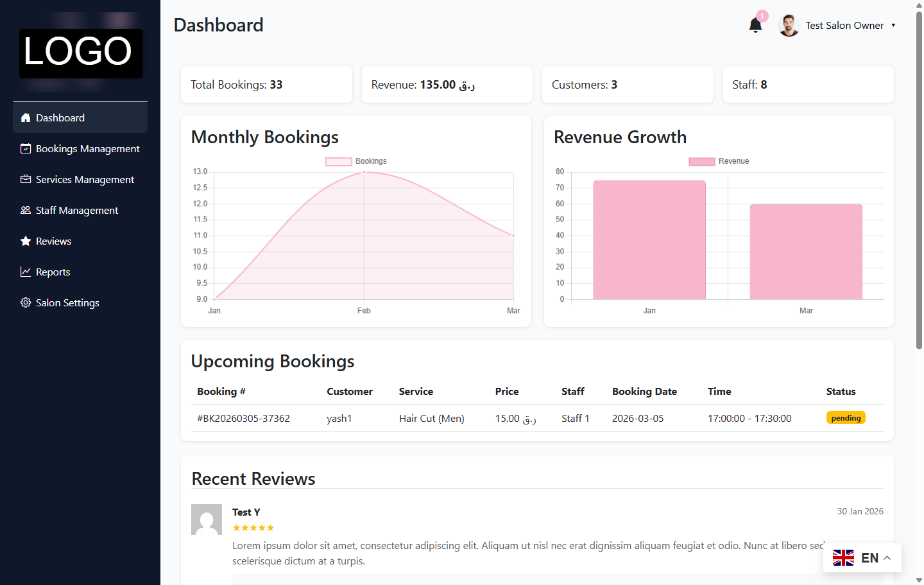This screenshot has height=585, width=924.
Task: Open the British flag language picker
Action: tap(843, 557)
